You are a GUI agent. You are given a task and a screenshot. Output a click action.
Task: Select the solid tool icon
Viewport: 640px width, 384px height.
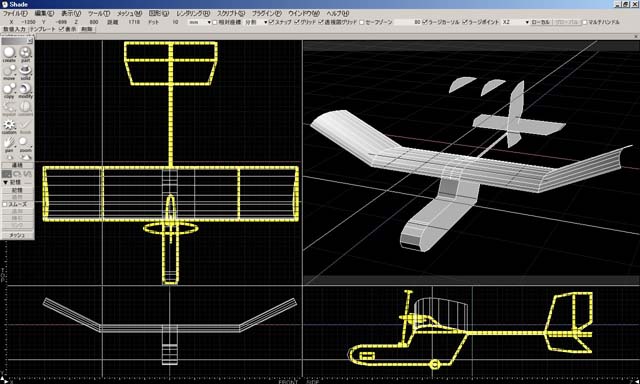point(25,72)
